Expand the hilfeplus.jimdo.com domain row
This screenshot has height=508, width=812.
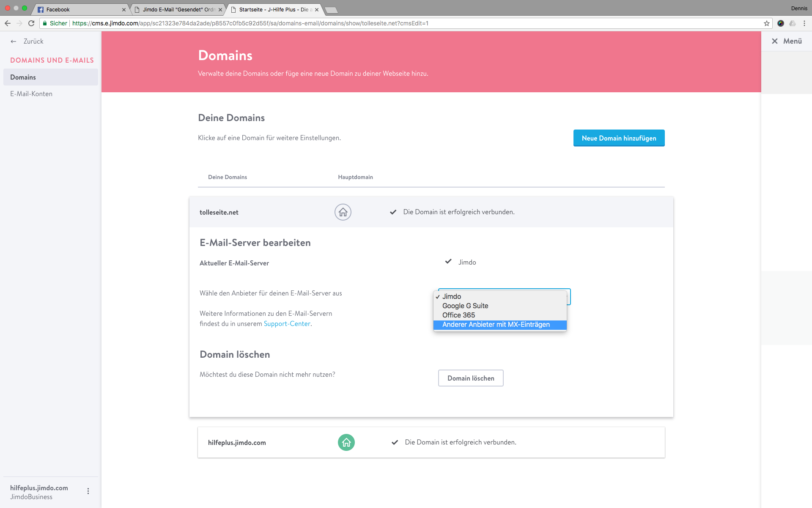coord(431,442)
